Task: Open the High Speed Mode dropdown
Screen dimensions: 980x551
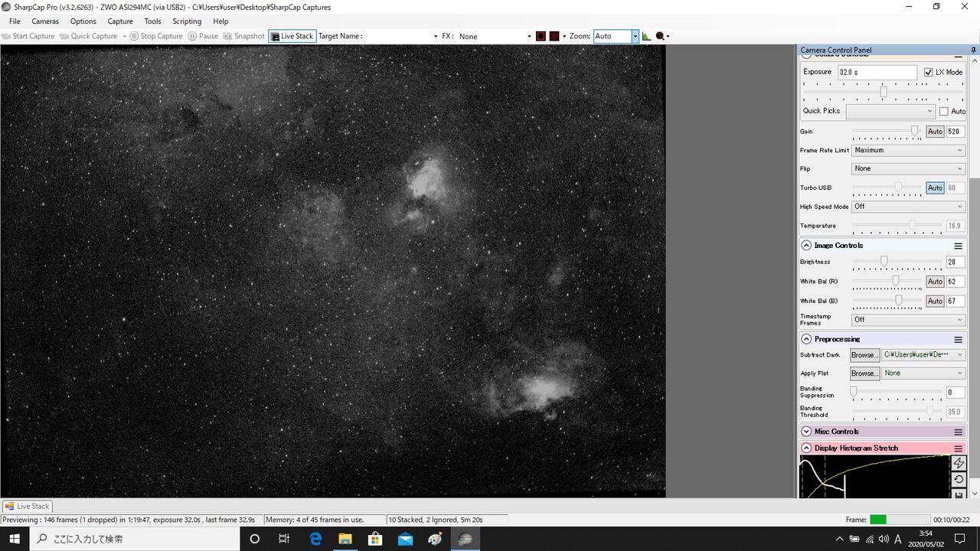Action: coord(908,207)
